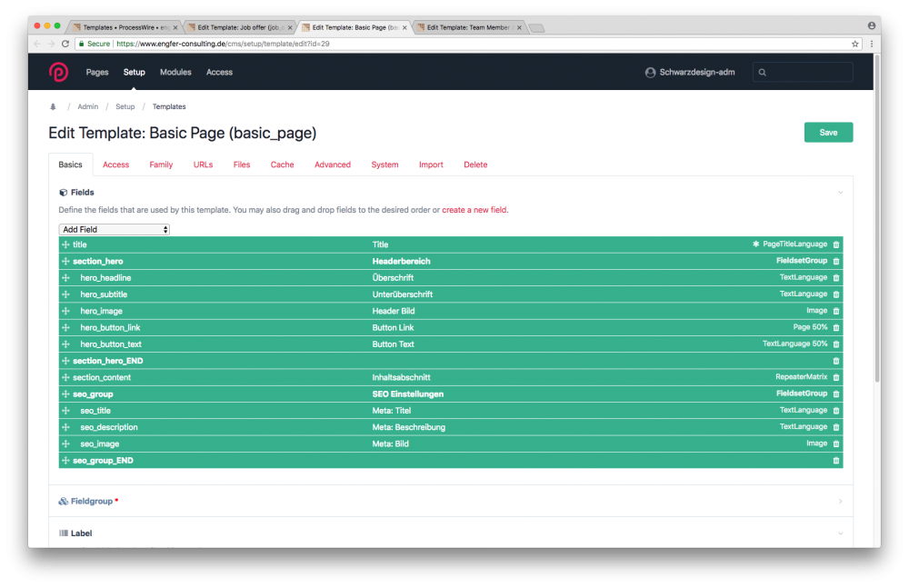Click the page tree icon in breadcrumb
909x588 pixels.
52,107
